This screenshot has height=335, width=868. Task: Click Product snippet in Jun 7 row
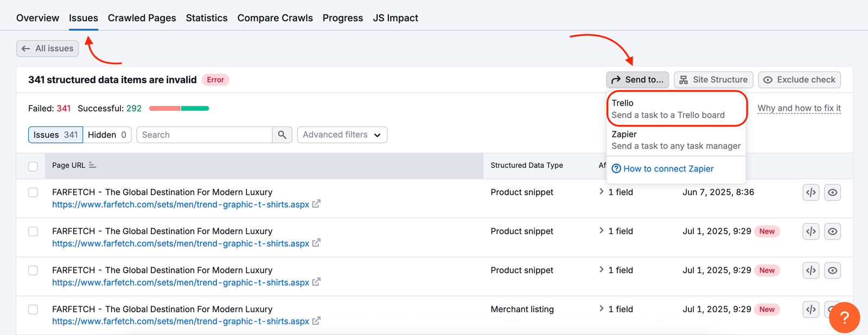[522, 192]
